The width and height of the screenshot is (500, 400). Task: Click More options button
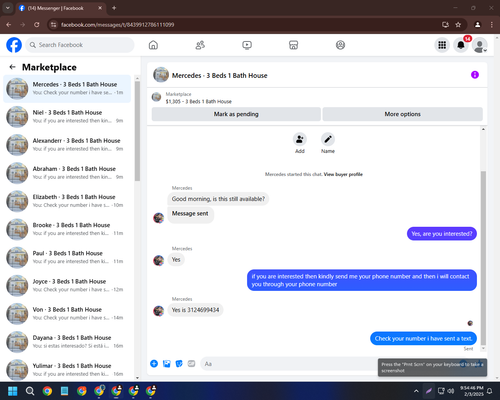(x=402, y=114)
